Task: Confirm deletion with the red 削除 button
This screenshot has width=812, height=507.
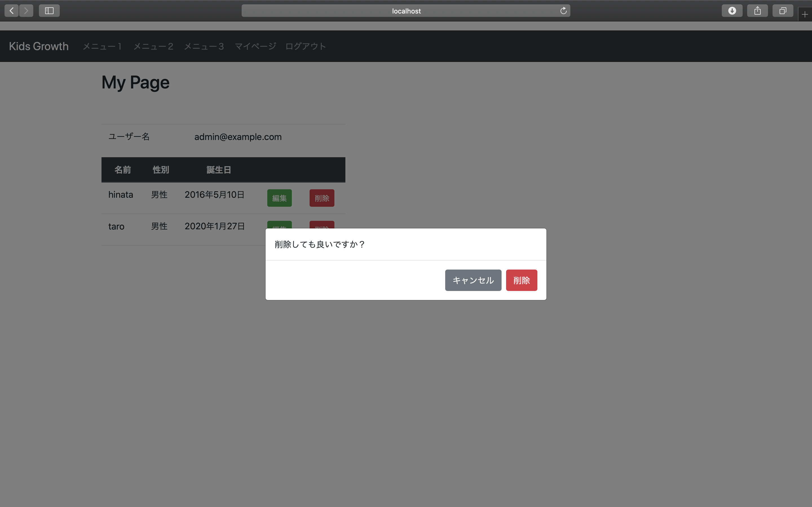Action: [x=521, y=280]
